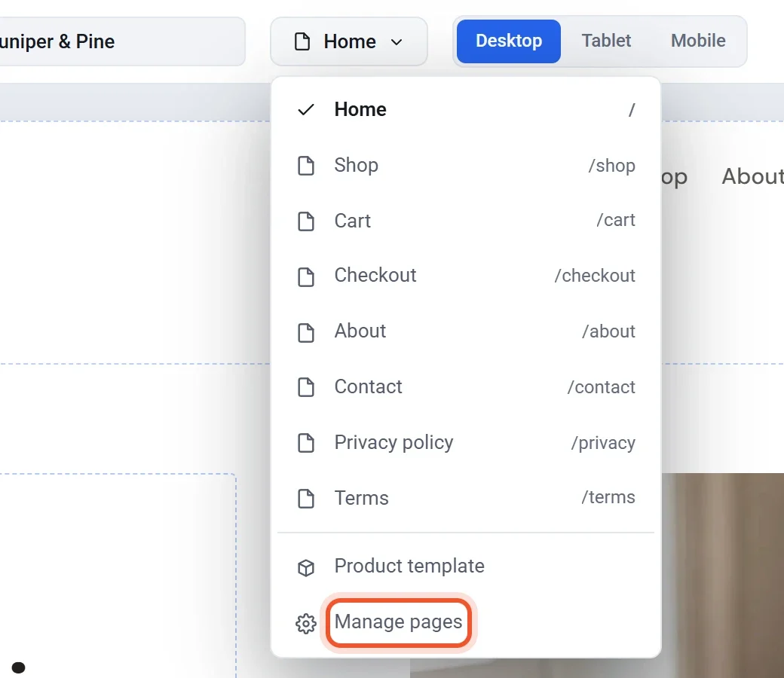Open the Product template entry

(466, 567)
